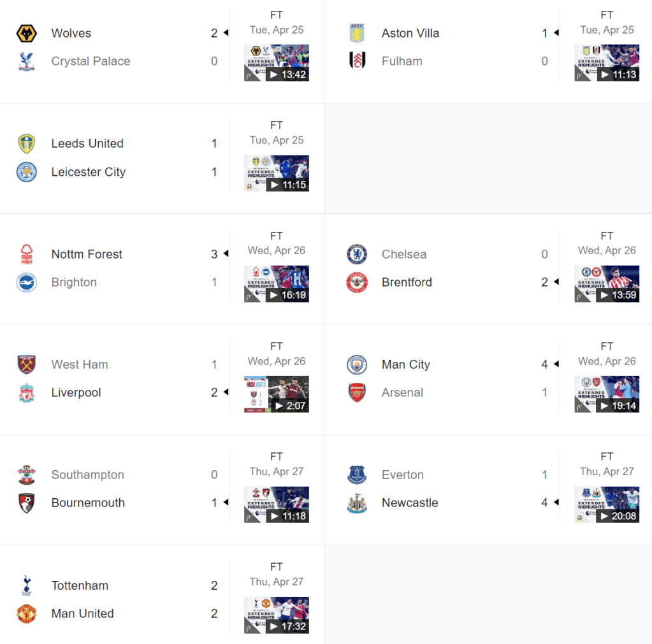Open the Chelsea team link

[404, 254]
